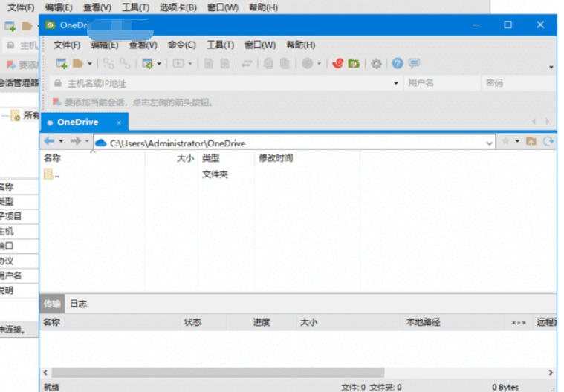Open the new tab window dropdown arrow
The width and height of the screenshot is (564, 392).
pos(158,64)
